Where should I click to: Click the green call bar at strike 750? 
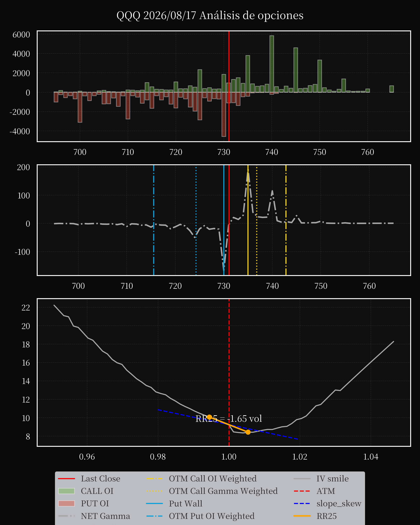(x=320, y=76)
